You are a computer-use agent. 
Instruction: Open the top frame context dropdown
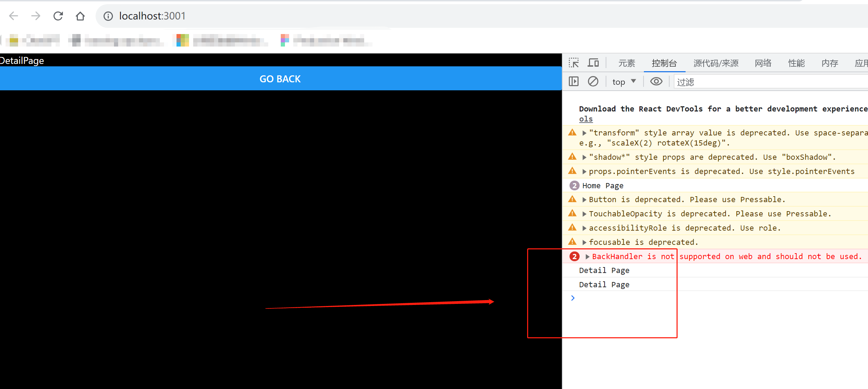tap(624, 81)
